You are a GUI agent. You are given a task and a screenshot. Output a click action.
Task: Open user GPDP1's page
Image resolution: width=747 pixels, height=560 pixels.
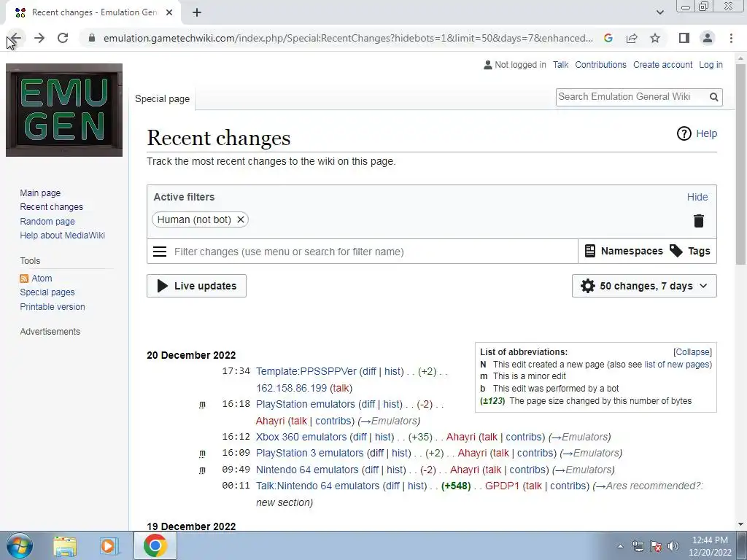tap(502, 486)
